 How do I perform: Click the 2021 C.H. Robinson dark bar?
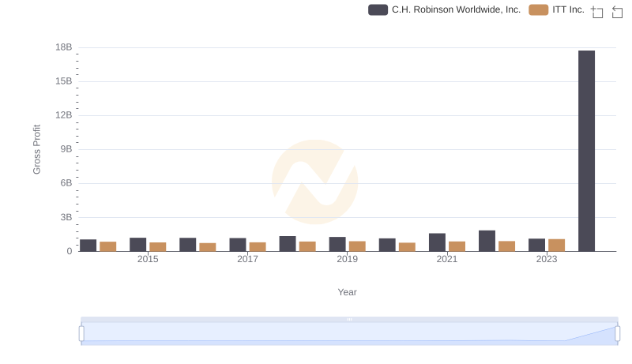pos(437,242)
